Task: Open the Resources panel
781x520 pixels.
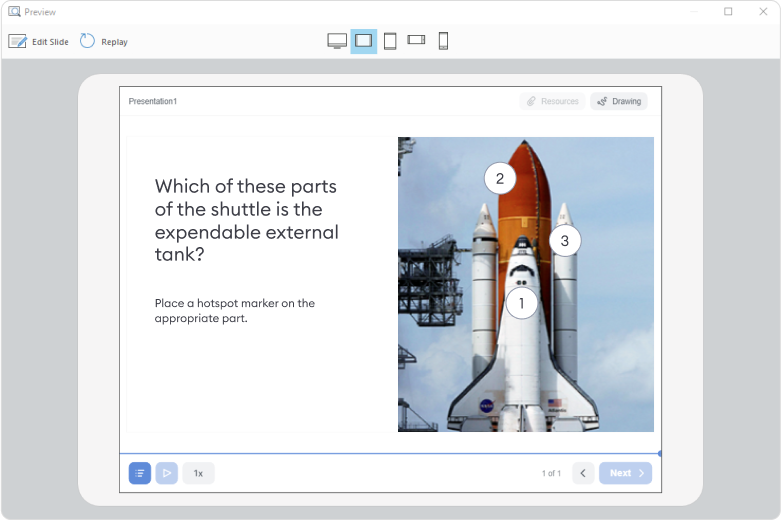Action: [553, 101]
